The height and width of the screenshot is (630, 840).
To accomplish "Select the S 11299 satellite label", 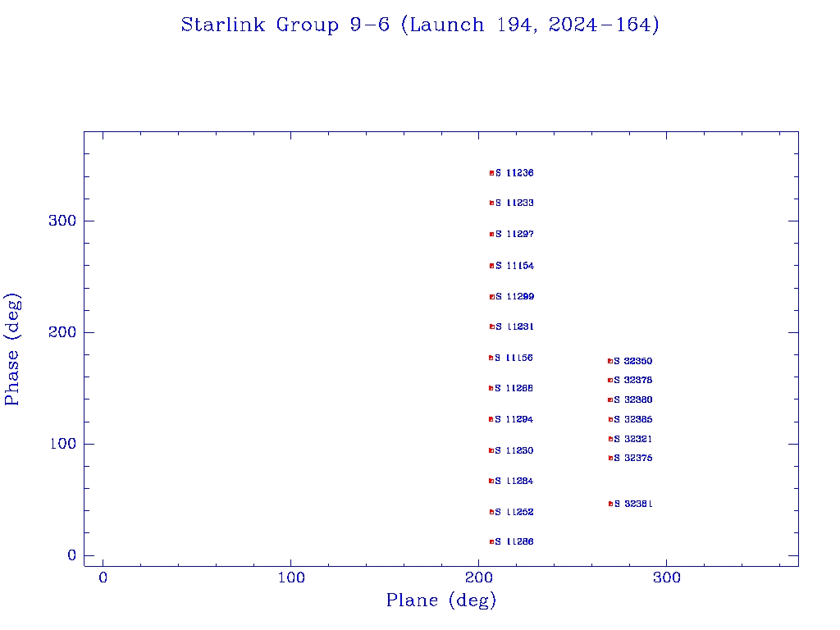I will pos(514,297).
